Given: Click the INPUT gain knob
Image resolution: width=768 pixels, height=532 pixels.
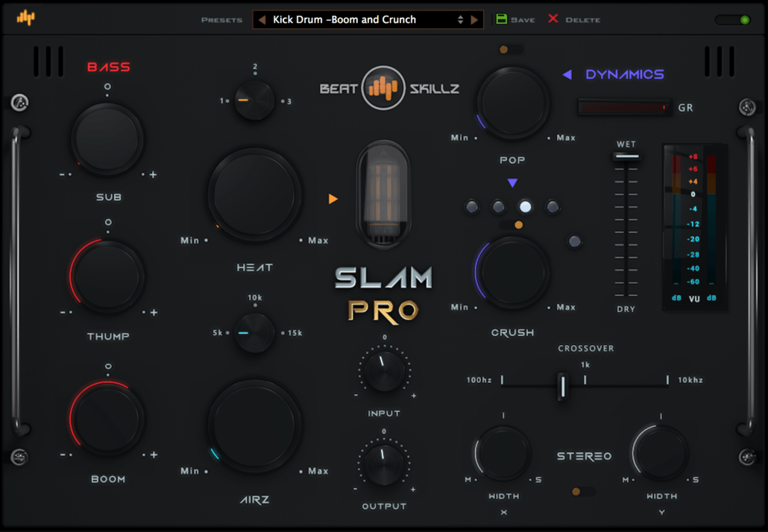Looking at the screenshot, I should coord(385,371).
